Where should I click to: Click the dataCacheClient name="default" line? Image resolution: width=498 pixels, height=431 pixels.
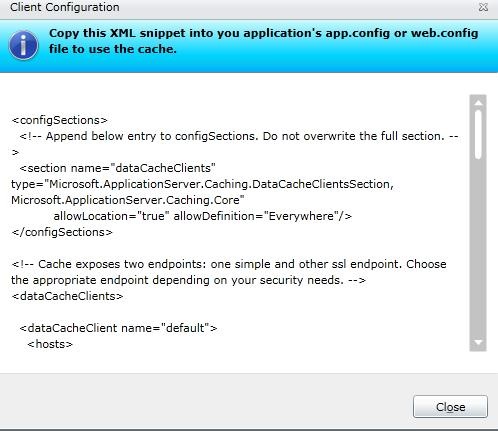pyautogui.click(x=118, y=328)
